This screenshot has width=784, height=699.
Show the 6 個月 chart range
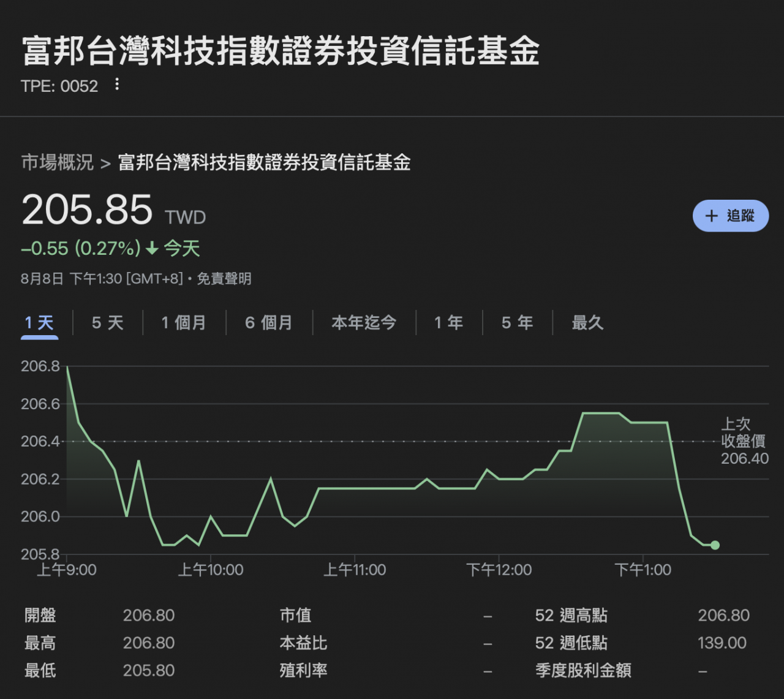[269, 323]
